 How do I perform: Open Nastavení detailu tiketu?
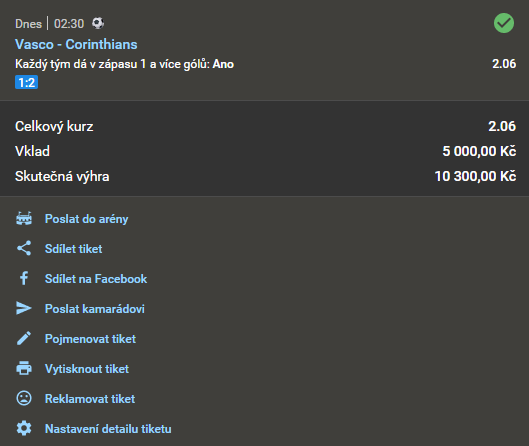pyautogui.click(x=108, y=429)
